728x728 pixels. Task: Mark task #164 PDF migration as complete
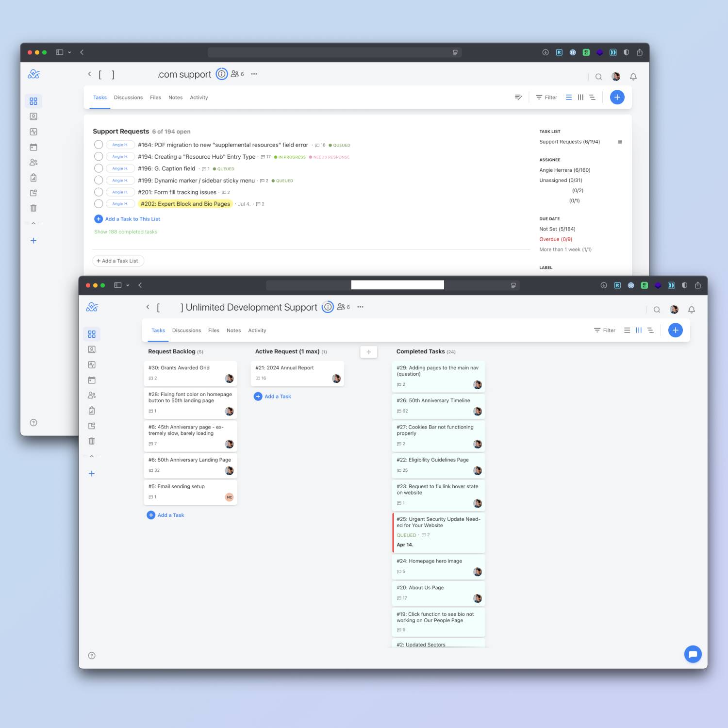(99, 145)
